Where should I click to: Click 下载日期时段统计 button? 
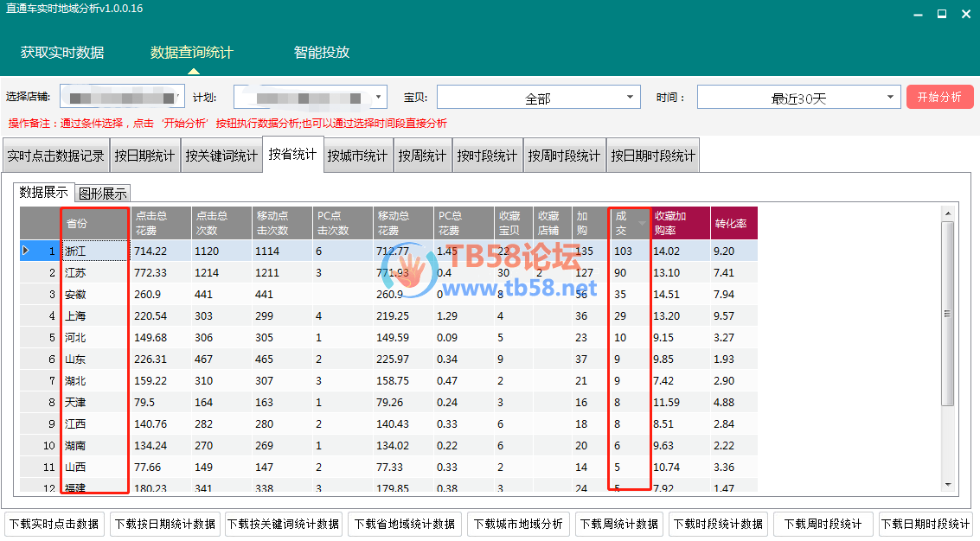(926, 524)
